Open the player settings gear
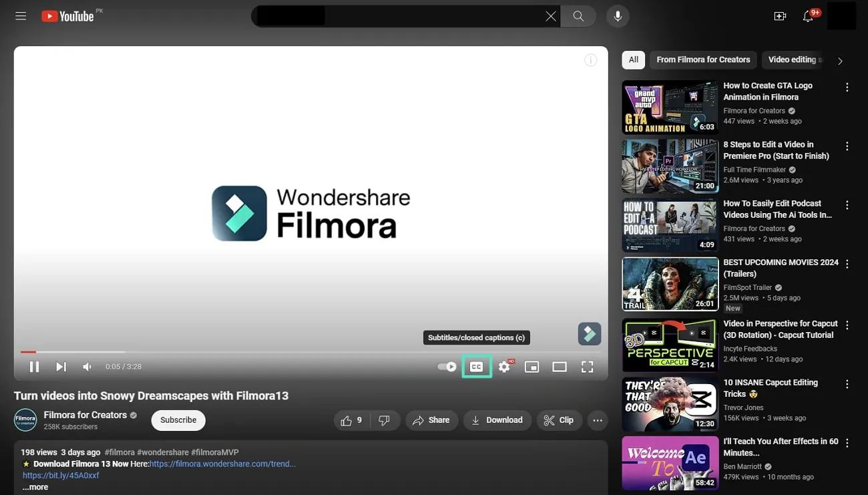The height and width of the screenshot is (495, 868). click(505, 367)
